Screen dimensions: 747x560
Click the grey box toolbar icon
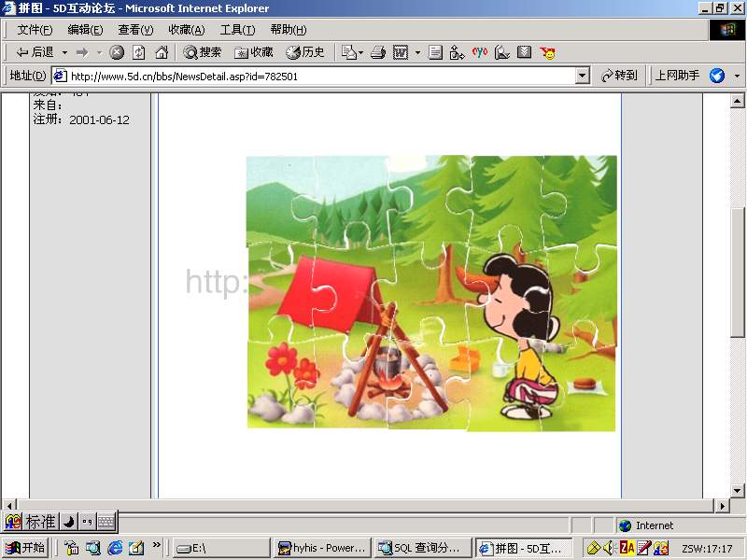pyautogui.click(x=524, y=52)
